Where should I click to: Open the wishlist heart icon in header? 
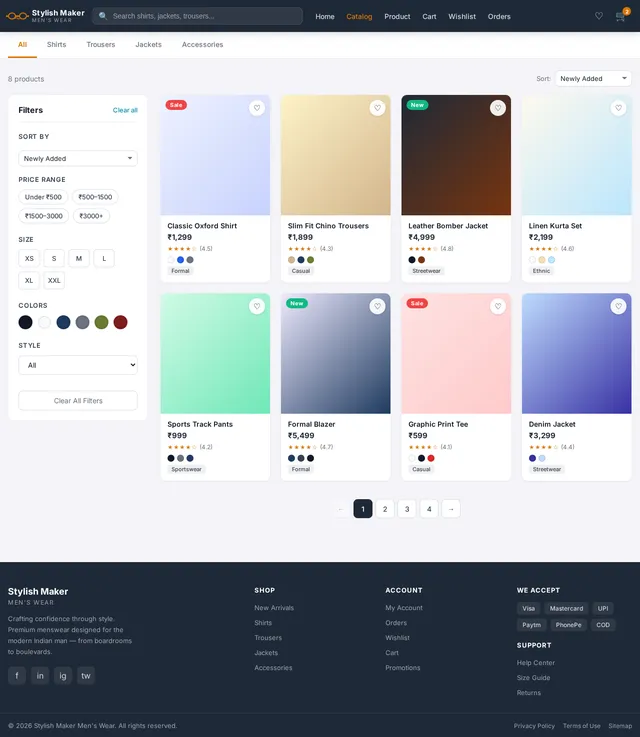(x=599, y=16)
